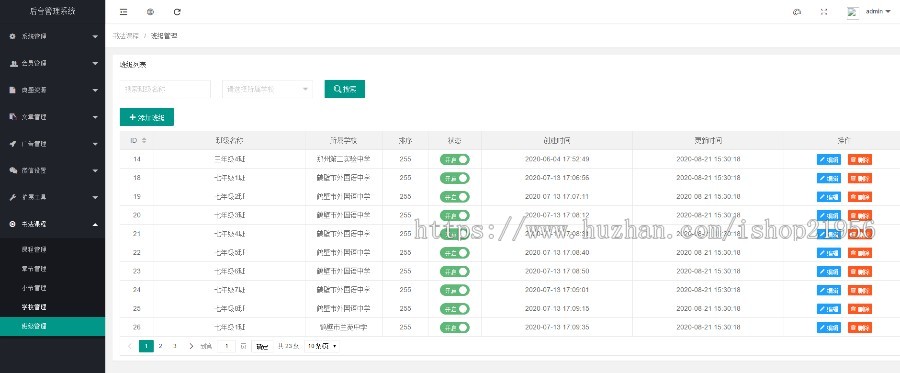The height and width of the screenshot is (373, 900).
Task: Toggle the status switch for ID 14
Action: tap(455, 160)
